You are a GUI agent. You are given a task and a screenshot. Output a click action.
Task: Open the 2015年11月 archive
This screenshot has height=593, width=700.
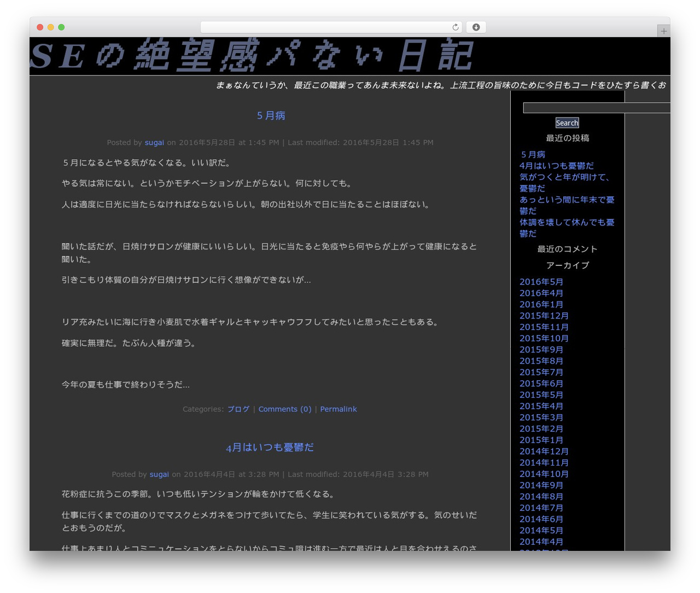pyautogui.click(x=544, y=327)
